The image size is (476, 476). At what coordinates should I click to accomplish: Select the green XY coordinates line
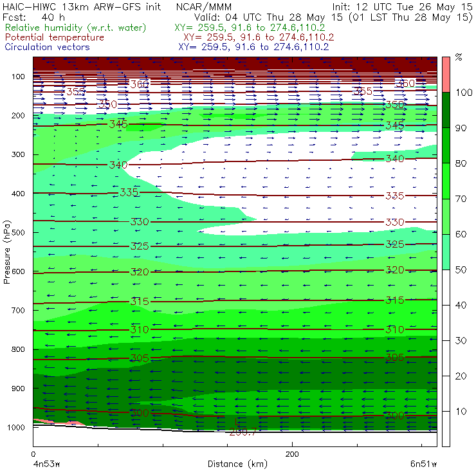[250, 28]
